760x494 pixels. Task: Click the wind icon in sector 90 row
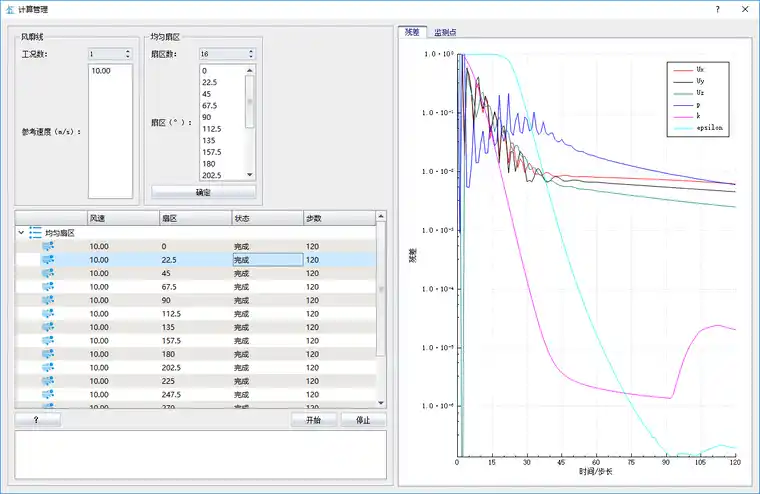coord(48,300)
